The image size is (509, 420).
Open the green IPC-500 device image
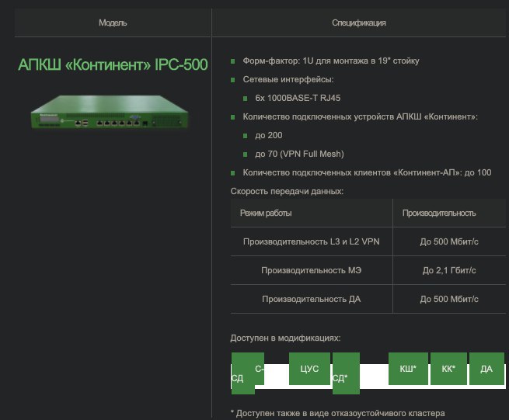110,112
